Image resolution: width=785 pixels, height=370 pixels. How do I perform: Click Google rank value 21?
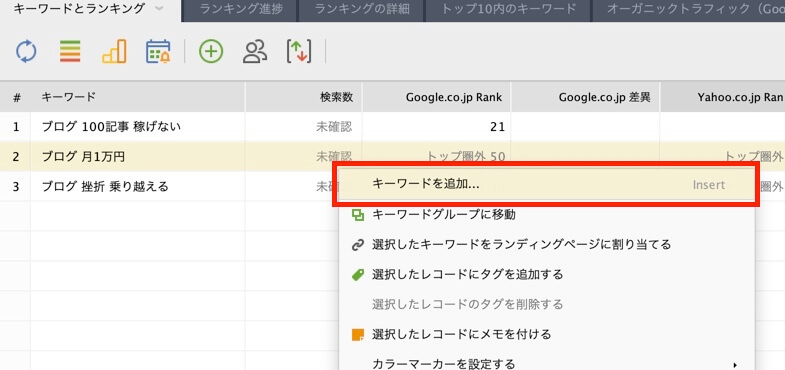tap(497, 127)
